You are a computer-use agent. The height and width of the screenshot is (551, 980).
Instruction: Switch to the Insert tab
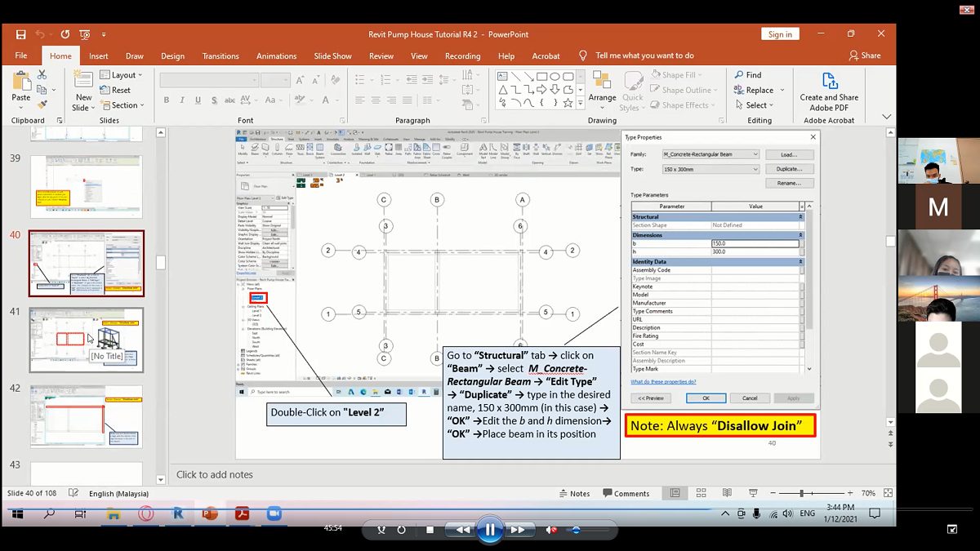(99, 56)
